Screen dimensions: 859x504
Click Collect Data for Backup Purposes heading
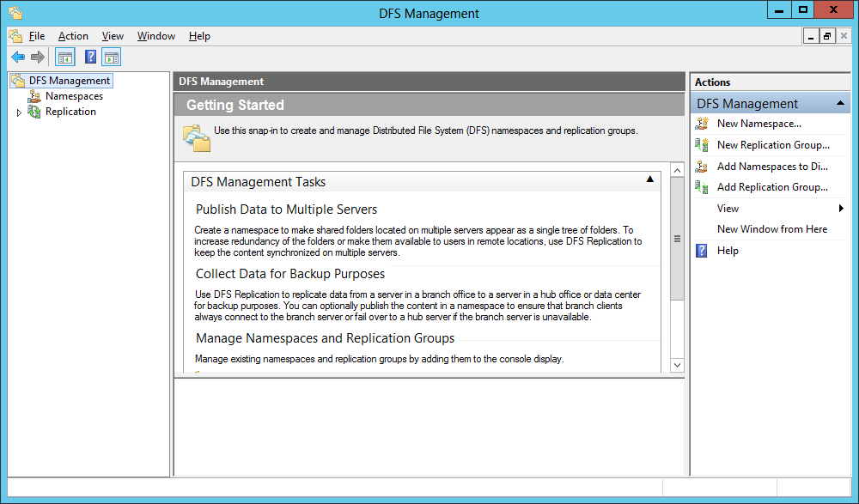[290, 273]
